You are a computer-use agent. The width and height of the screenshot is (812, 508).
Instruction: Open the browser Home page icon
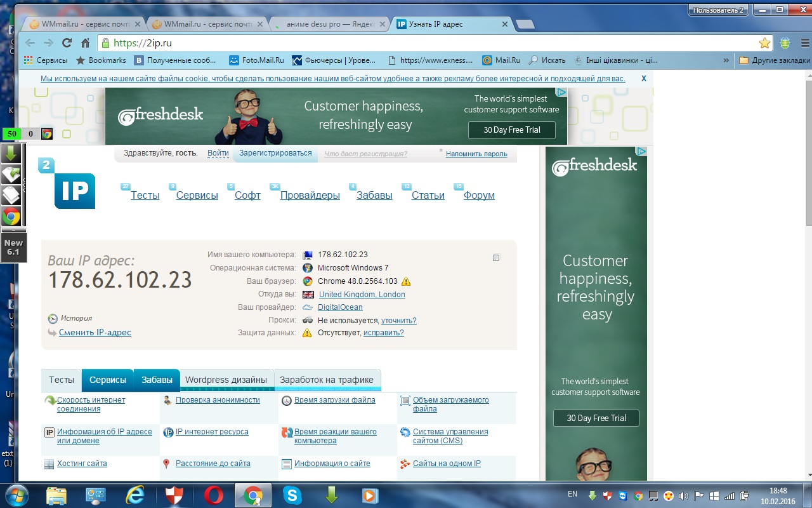point(85,43)
